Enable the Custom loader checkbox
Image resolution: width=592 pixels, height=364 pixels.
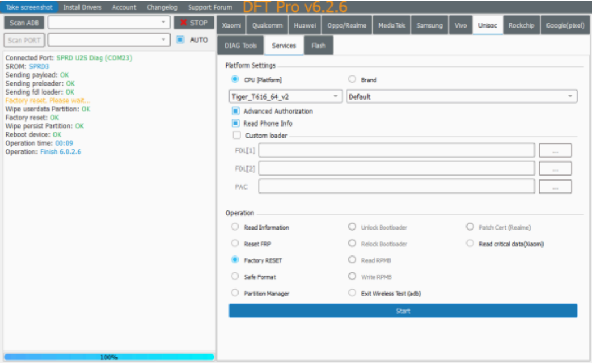236,135
